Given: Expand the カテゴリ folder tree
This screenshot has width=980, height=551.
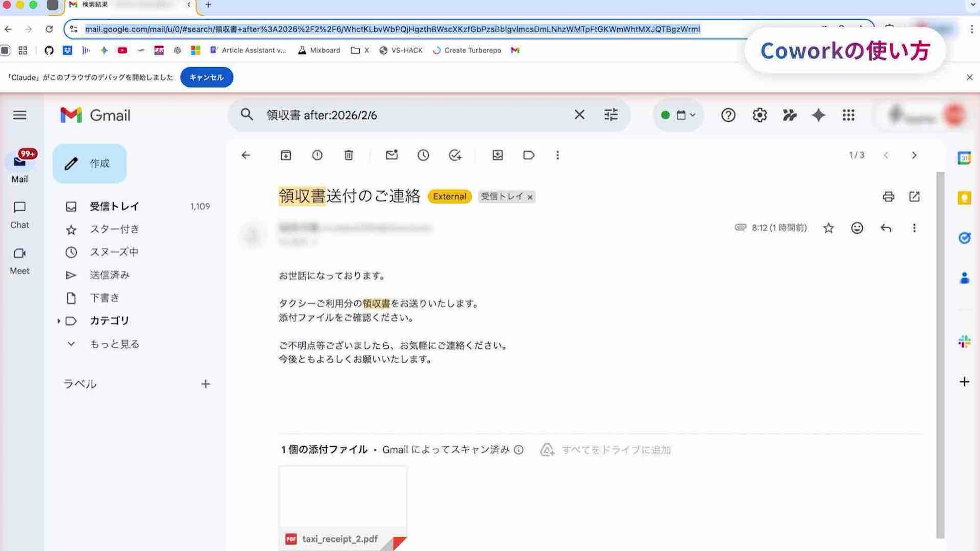Looking at the screenshot, I should coord(59,321).
